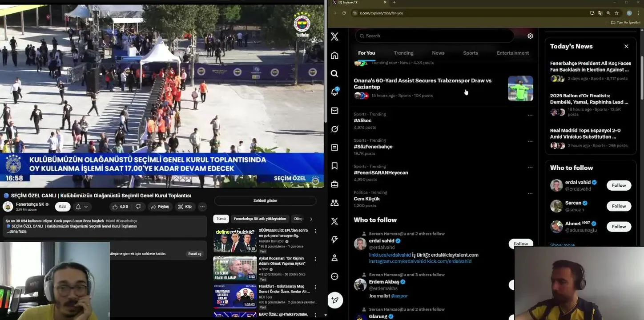Open Premium X icon in lower sidebar

pos(334,221)
